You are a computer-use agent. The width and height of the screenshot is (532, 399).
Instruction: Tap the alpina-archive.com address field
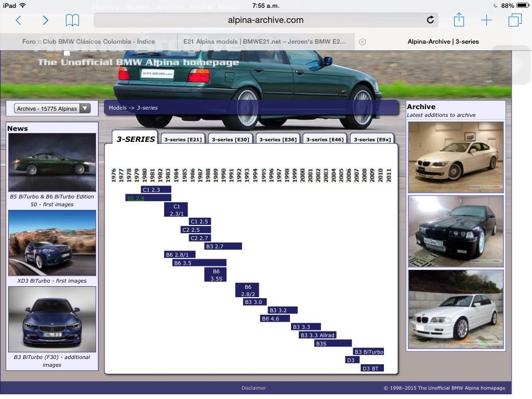point(265,20)
